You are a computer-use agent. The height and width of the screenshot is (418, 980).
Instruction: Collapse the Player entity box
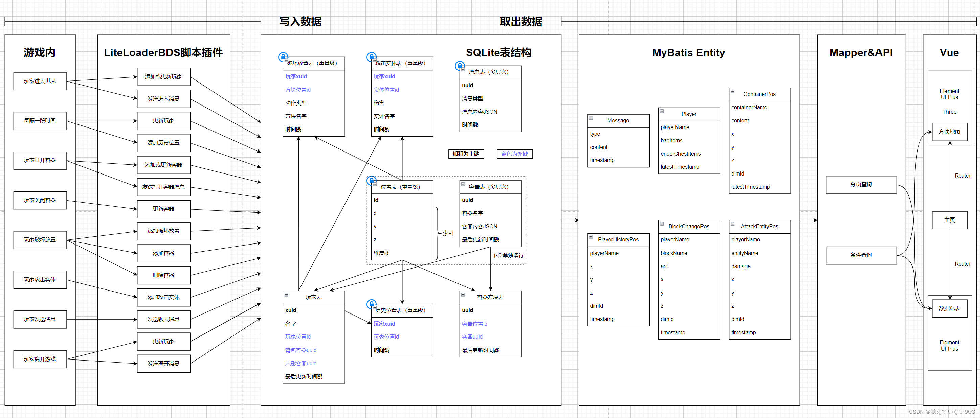point(662,111)
